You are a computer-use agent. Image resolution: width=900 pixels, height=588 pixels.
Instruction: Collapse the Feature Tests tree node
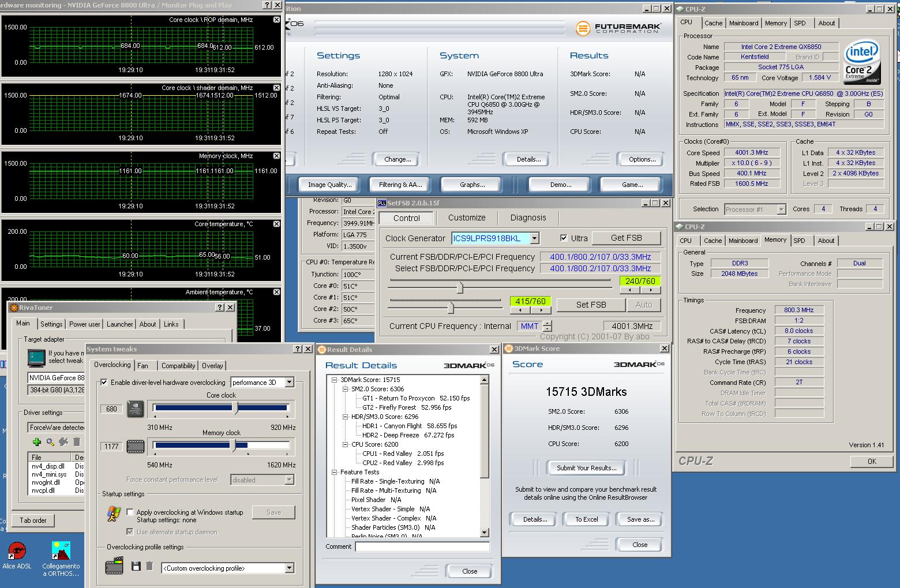pos(335,472)
